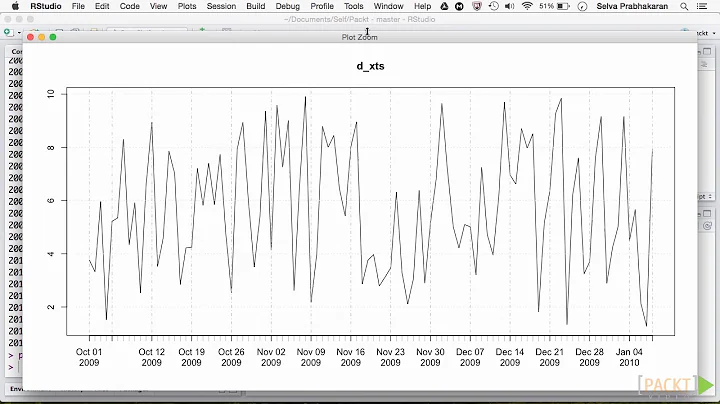The height and width of the screenshot is (404, 720).
Task: Click the Jan 04 2010 axis label
Action: (x=629, y=357)
